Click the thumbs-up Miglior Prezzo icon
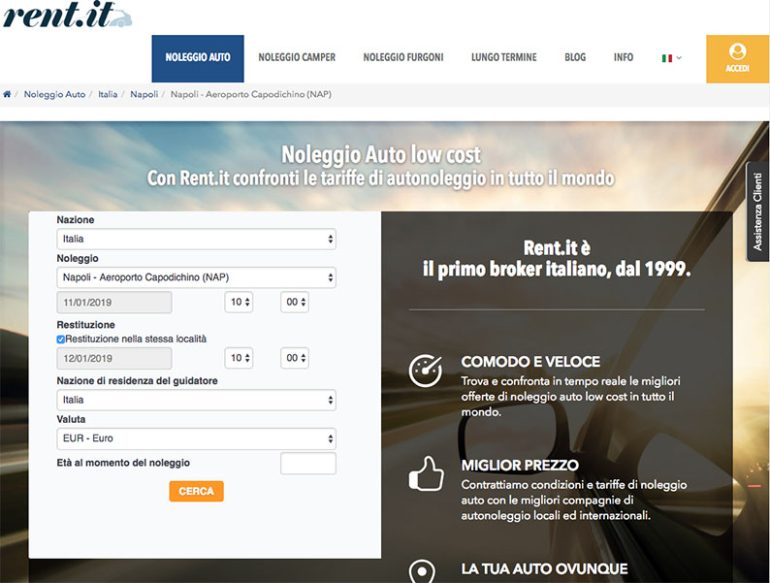Viewport: 770px width, 583px height. click(426, 473)
